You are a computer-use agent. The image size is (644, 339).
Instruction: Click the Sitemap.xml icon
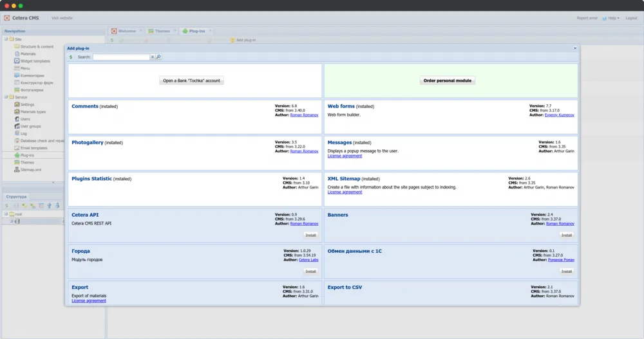(17, 170)
